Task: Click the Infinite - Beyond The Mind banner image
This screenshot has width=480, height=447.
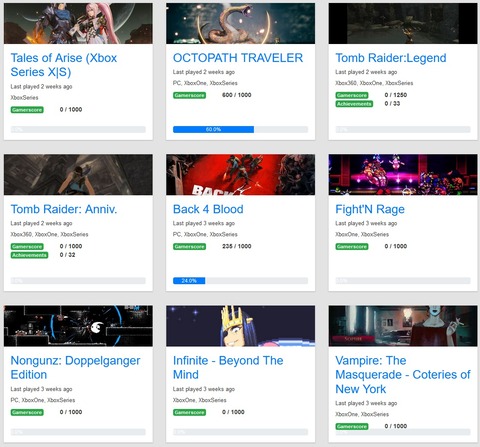Action: tap(240, 326)
